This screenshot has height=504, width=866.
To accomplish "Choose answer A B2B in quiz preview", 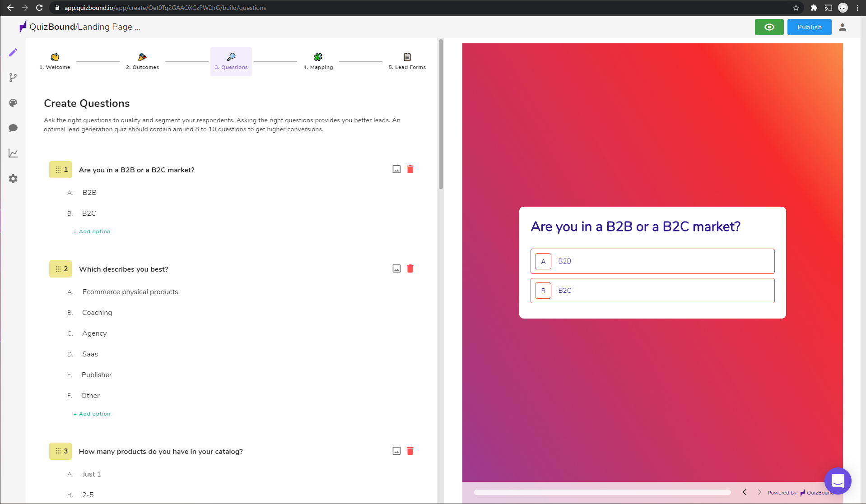I will (x=652, y=261).
